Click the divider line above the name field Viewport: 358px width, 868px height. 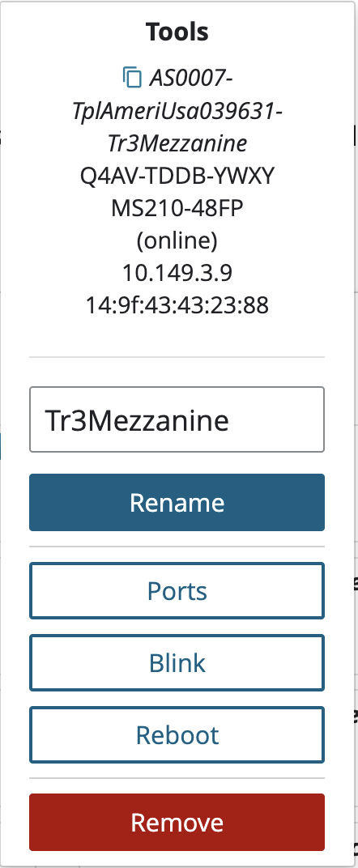(x=177, y=357)
